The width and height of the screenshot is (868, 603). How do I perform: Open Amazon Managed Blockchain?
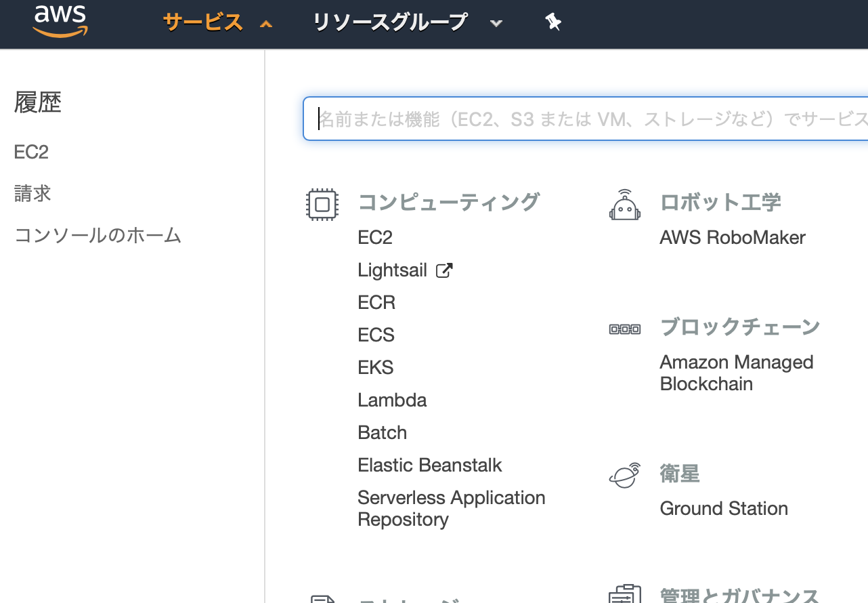[737, 373]
